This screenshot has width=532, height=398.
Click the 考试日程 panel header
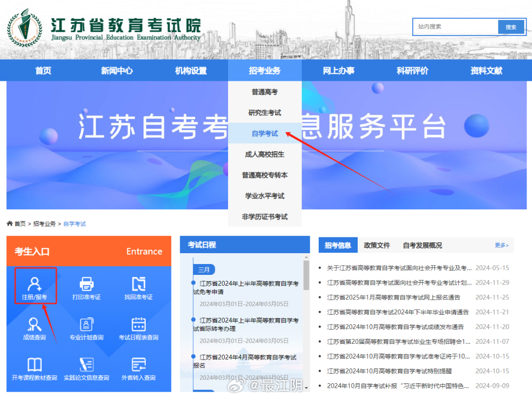pyautogui.click(x=245, y=245)
